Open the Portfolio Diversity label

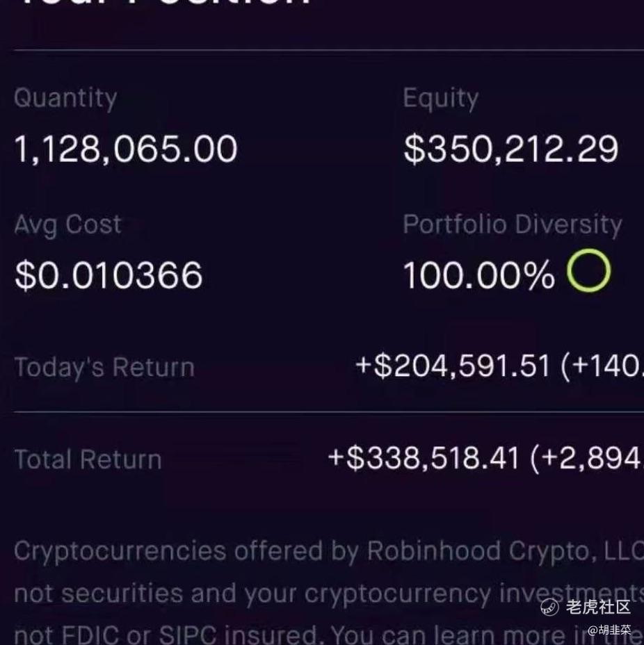click(513, 225)
